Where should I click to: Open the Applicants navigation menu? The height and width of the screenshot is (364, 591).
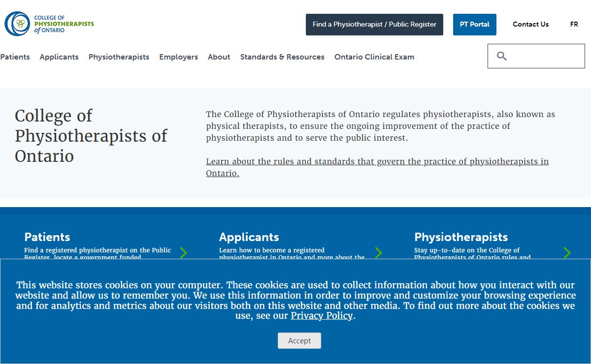pyautogui.click(x=59, y=57)
